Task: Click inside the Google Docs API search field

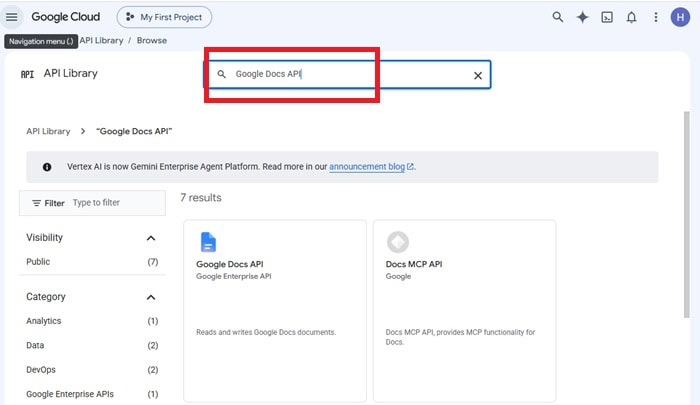Action: (x=348, y=74)
